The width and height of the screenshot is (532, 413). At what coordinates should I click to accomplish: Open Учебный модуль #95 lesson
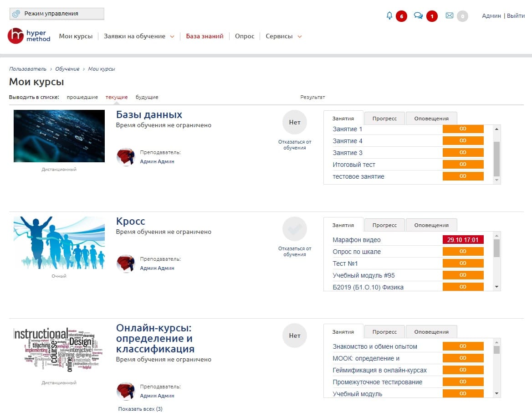click(x=364, y=275)
